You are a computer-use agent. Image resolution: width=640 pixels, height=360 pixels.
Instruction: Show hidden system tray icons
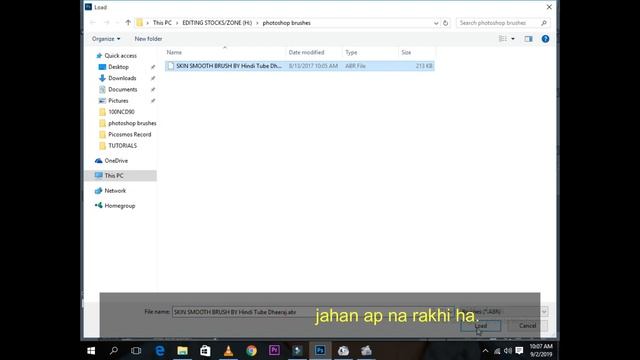(x=485, y=351)
